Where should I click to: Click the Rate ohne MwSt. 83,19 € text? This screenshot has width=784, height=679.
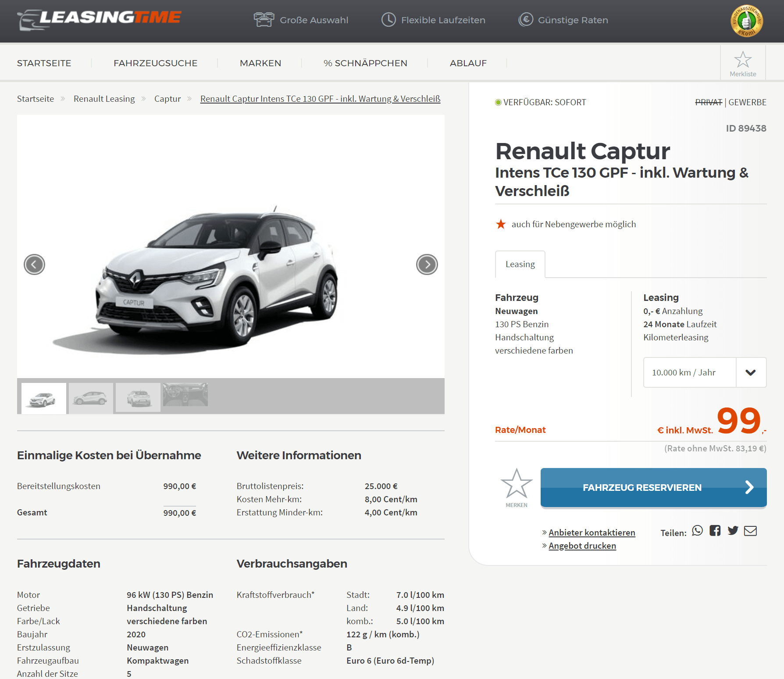716,448
